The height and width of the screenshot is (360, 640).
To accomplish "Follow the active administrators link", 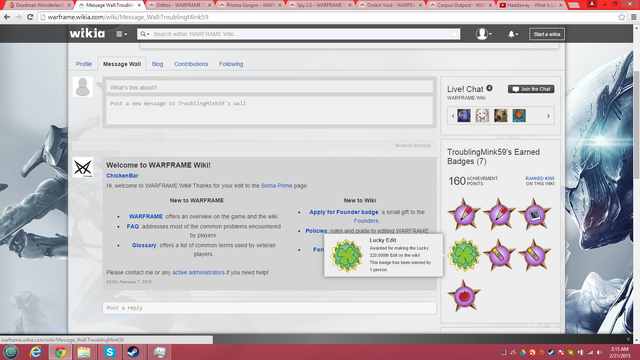I will pos(198,272).
